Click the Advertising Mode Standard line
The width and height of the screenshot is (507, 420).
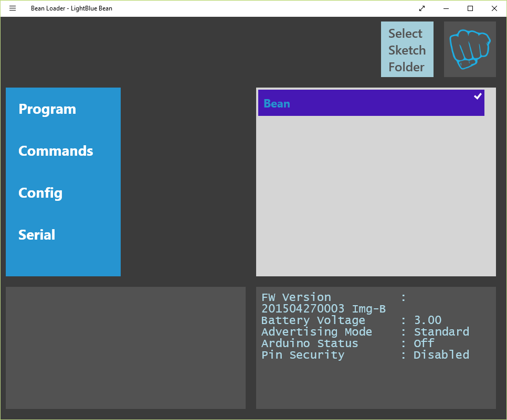tap(365, 332)
